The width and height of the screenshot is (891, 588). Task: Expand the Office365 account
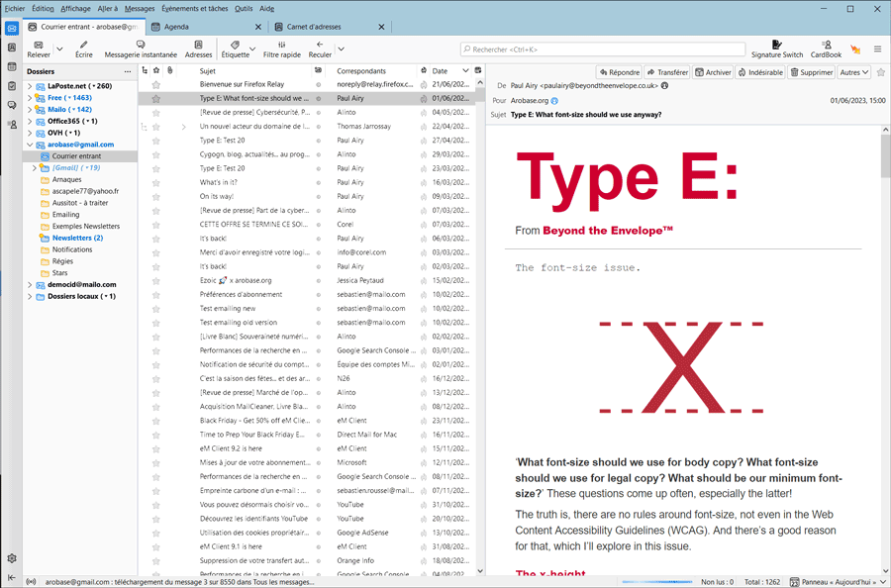30,121
